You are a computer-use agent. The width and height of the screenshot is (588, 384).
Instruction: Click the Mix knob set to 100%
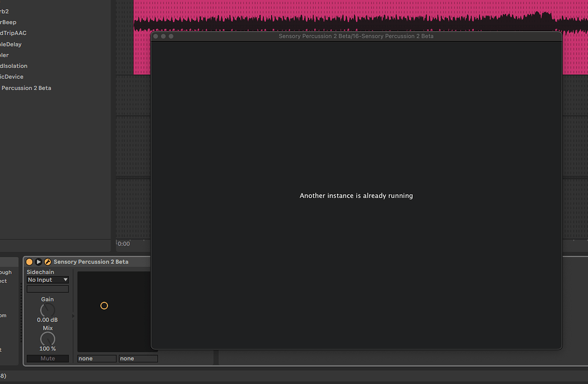click(47, 339)
